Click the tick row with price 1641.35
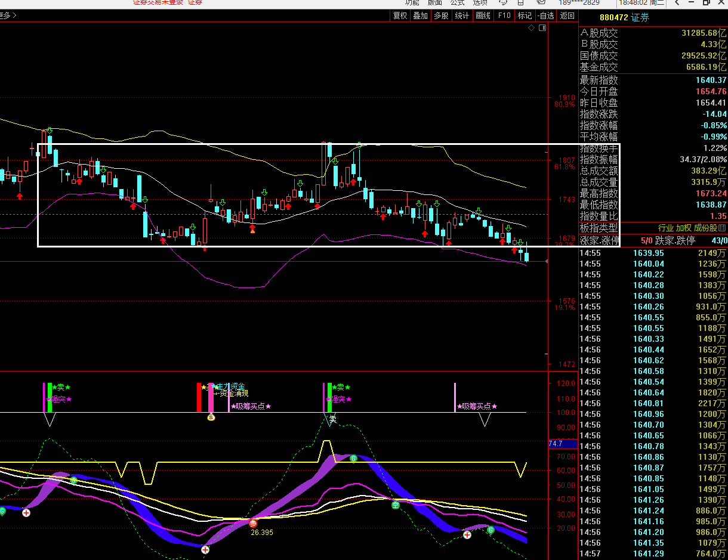Screen dimensions: 728x560 [x=653, y=543]
